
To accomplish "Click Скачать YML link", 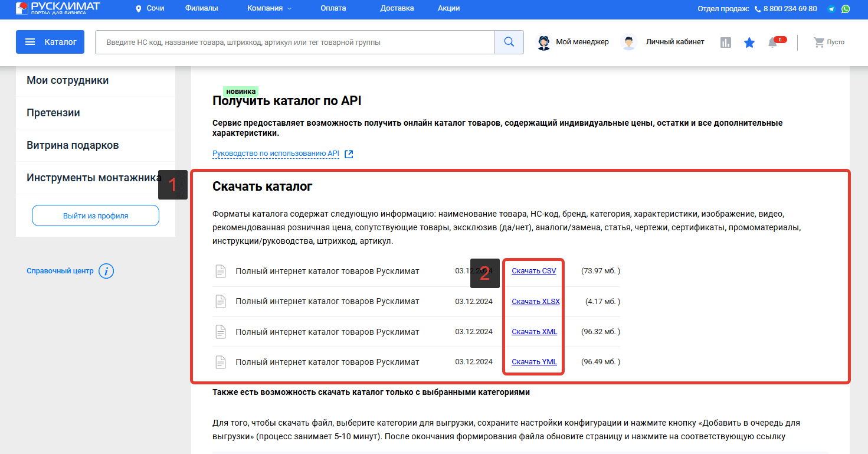I will [x=535, y=362].
